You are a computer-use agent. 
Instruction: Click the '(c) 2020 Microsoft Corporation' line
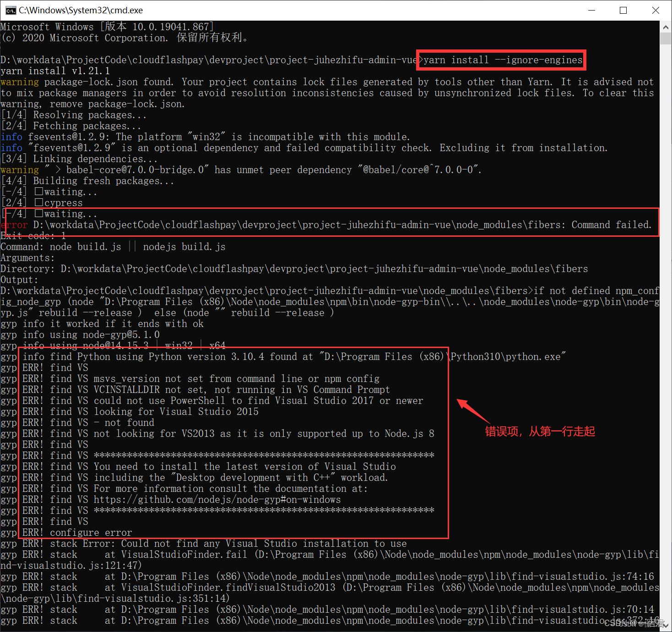coord(124,38)
